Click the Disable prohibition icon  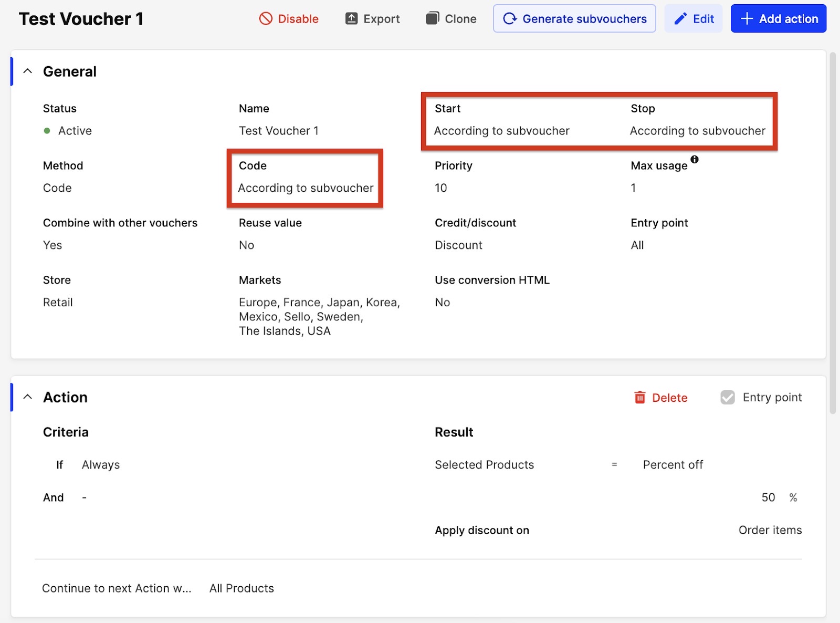coord(266,19)
